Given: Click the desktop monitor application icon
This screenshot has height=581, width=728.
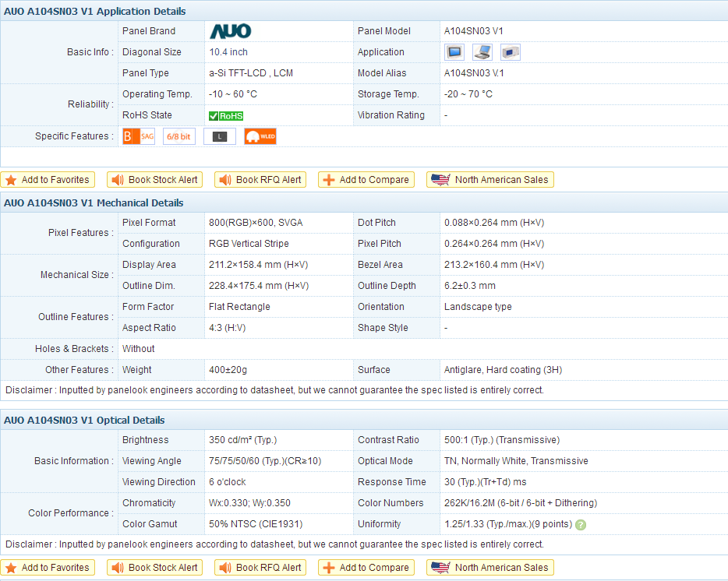Looking at the screenshot, I should [x=454, y=52].
